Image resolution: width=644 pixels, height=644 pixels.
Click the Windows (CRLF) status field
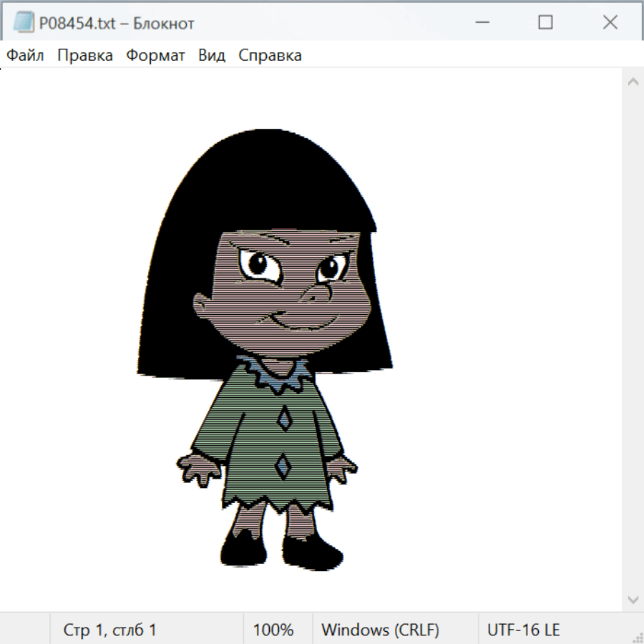[380, 630]
